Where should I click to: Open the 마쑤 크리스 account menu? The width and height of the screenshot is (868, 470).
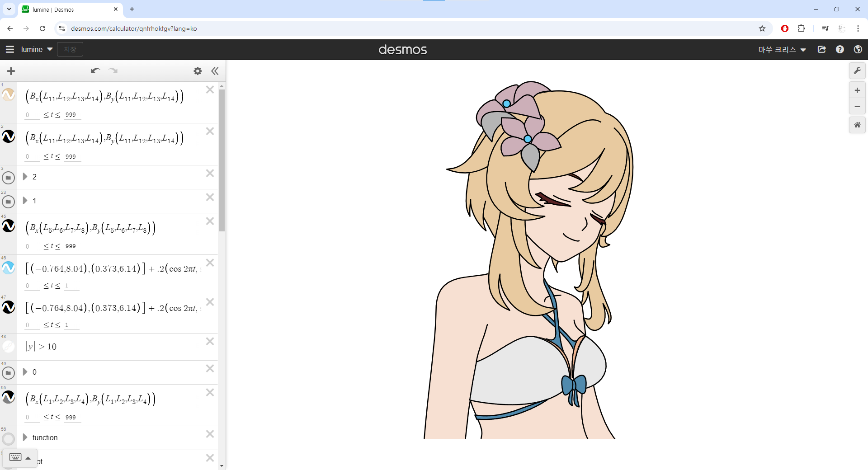click(782, 49)
